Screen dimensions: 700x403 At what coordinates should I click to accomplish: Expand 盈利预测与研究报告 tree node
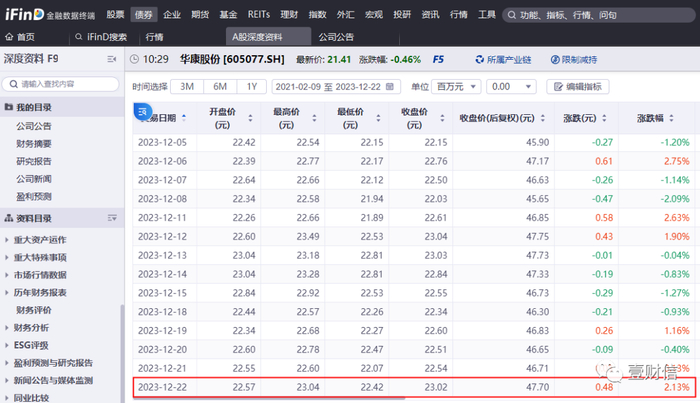tap(7, 363)
